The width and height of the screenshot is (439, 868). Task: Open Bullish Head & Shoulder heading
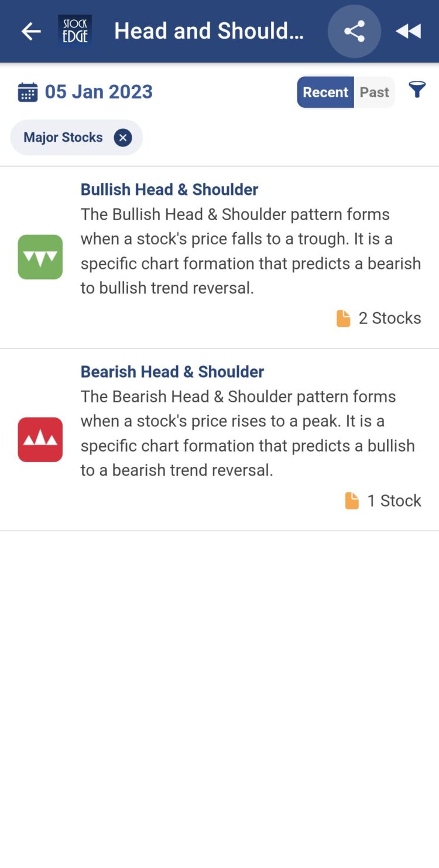[x=169, y=189]
